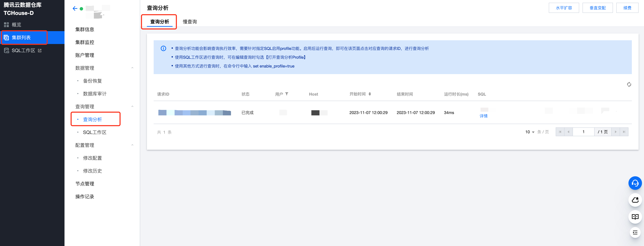The image size is (644, 246).
Task: Click the user column filter icon
Action: tap(287, 94)
